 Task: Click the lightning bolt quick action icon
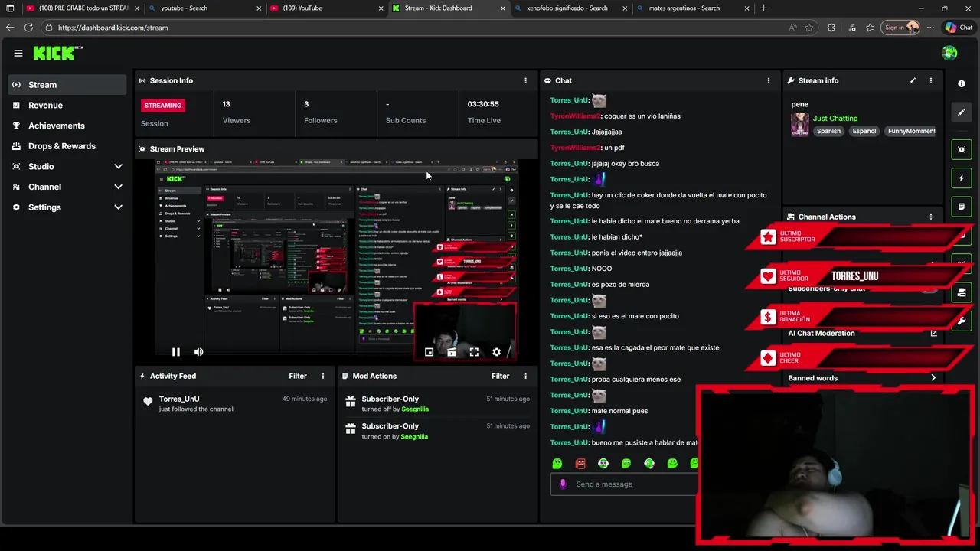point(962,178)
